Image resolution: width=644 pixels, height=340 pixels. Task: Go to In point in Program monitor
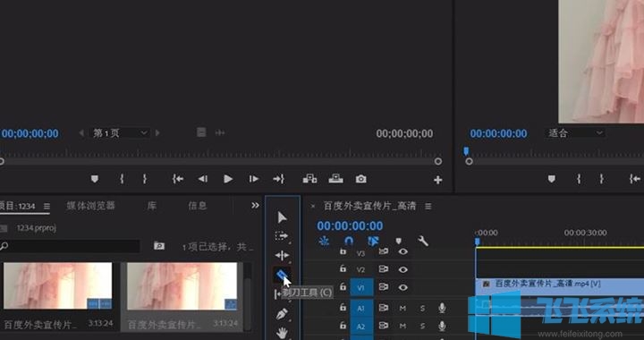pos(635,179)
